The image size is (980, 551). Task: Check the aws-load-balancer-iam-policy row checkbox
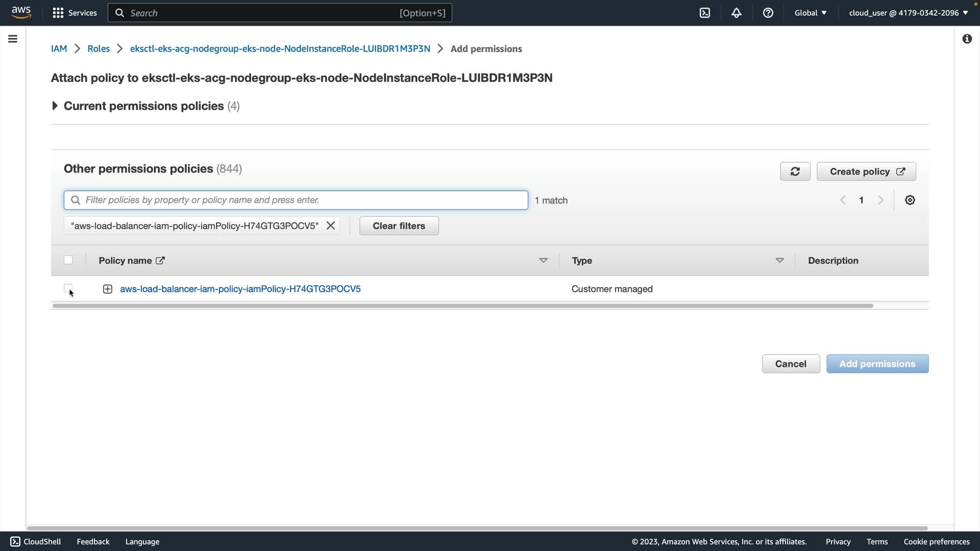click(68, 288)
